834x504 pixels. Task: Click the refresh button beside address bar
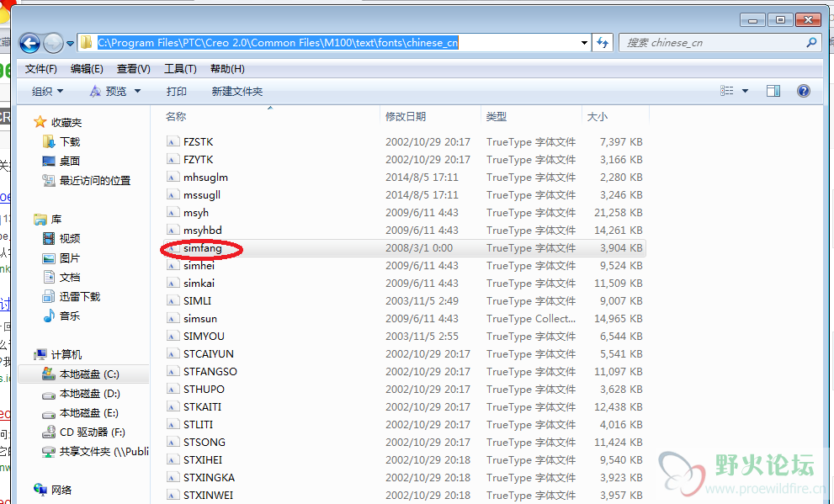pos(602,43)
